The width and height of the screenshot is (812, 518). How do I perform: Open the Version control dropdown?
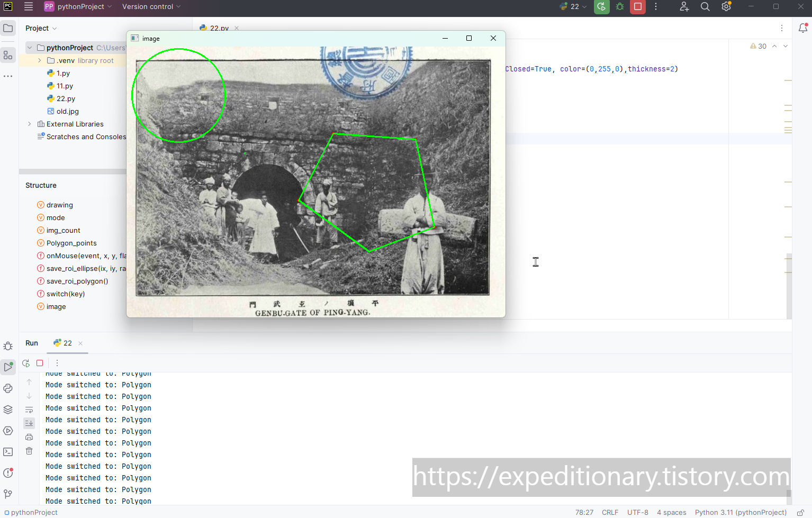[151, 7]
